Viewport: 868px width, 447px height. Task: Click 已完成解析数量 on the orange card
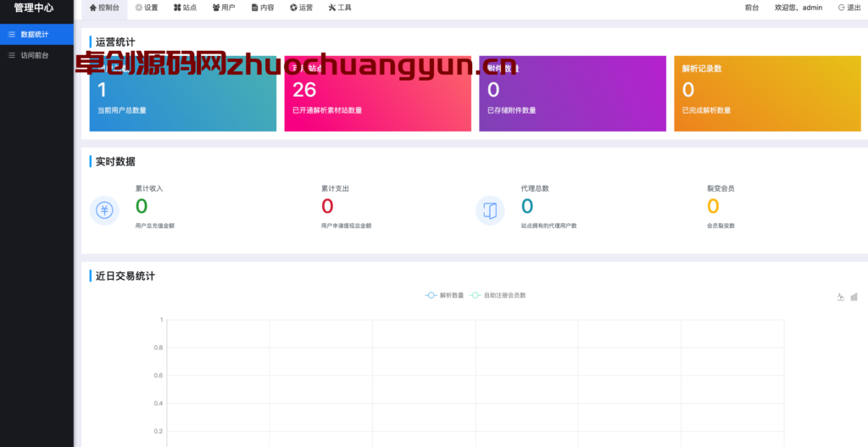(706, 110)
